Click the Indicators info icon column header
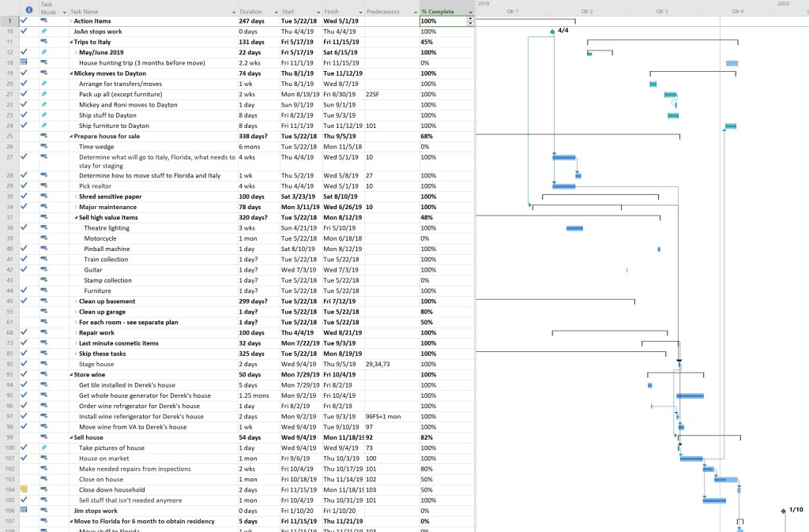809x532 pixels. [28, 10]
